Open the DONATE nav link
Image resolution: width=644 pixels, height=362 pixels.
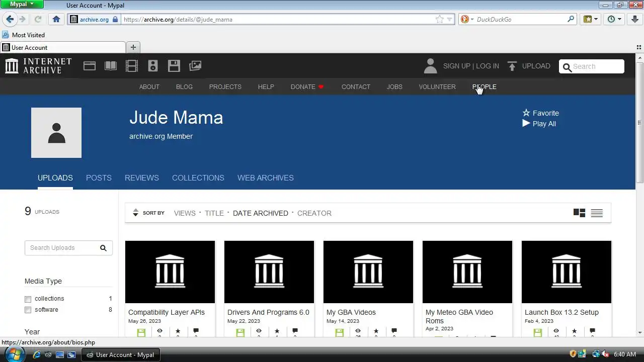tap(307, 87)
